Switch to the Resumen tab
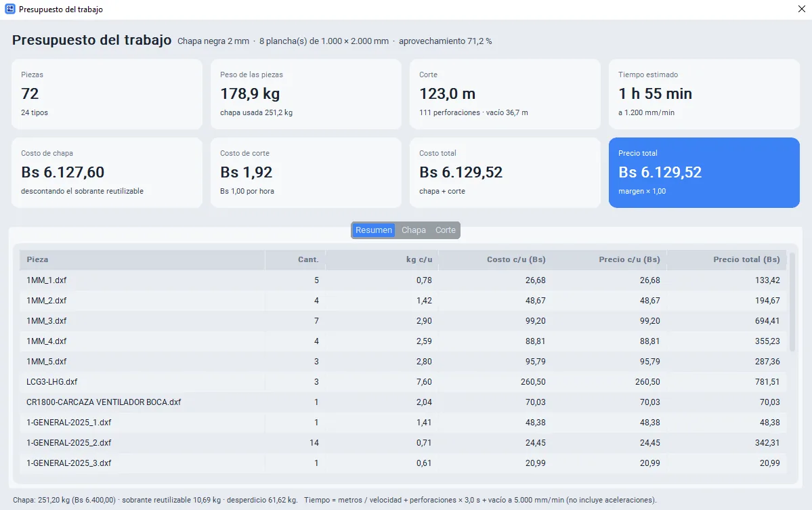The image size is (812, 510). 373,230
